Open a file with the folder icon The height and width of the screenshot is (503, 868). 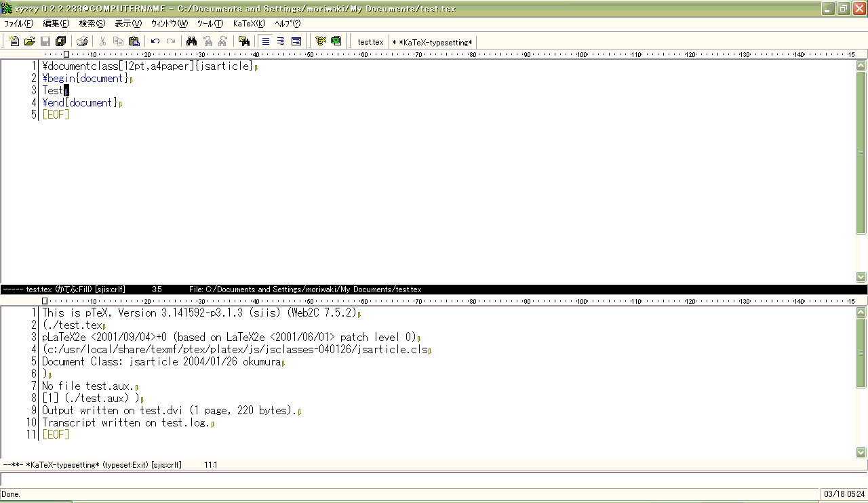(29, 41)
